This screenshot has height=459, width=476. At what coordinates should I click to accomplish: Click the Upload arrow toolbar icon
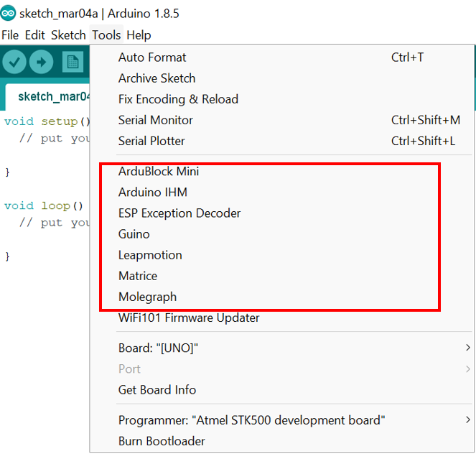coord(42,62)
